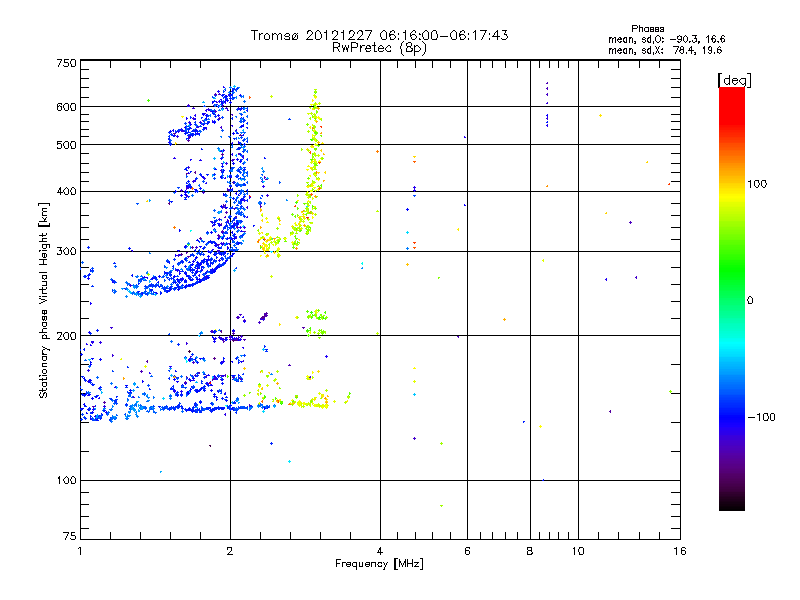The height and width of the screenshot is (600, 800).
Task: Click the '1' x-axis tick label
Action: point(80,551)
